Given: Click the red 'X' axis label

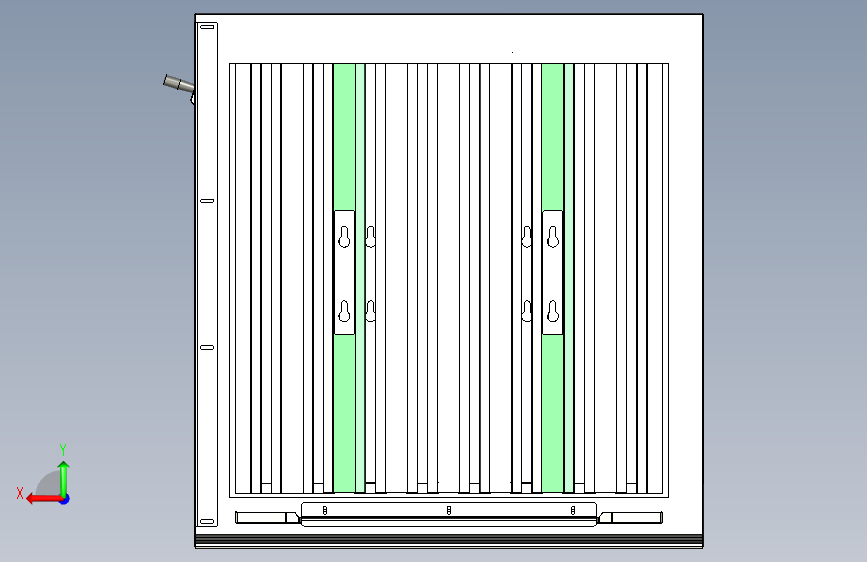Looking at the screenshot, I should 20,493.
